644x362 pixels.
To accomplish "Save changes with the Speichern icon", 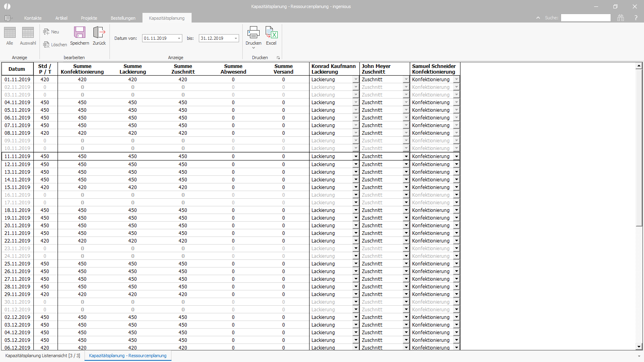I will 80,33.
